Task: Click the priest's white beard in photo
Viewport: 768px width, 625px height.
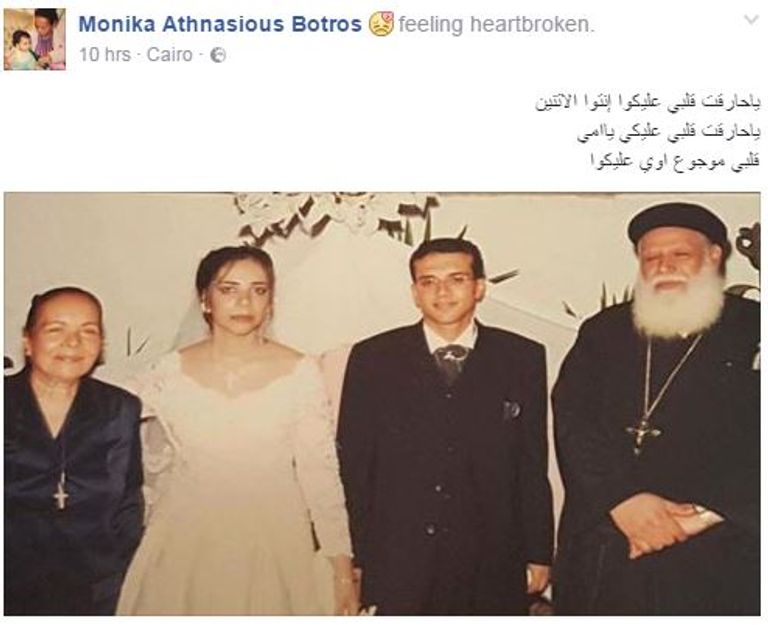Action: click(x=679, y=305)
